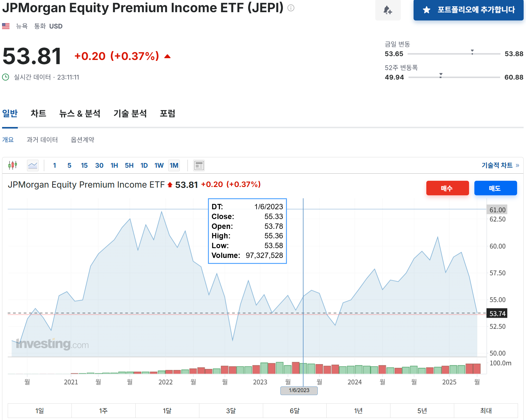Select the 6달 time range
526x420 pixels.
tap(295, 411)
